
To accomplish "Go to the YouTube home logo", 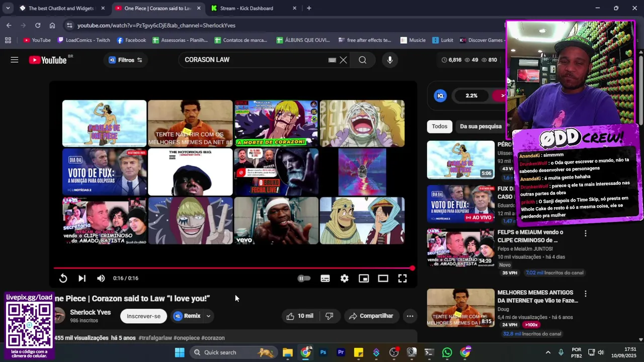I will coord(48,60).
